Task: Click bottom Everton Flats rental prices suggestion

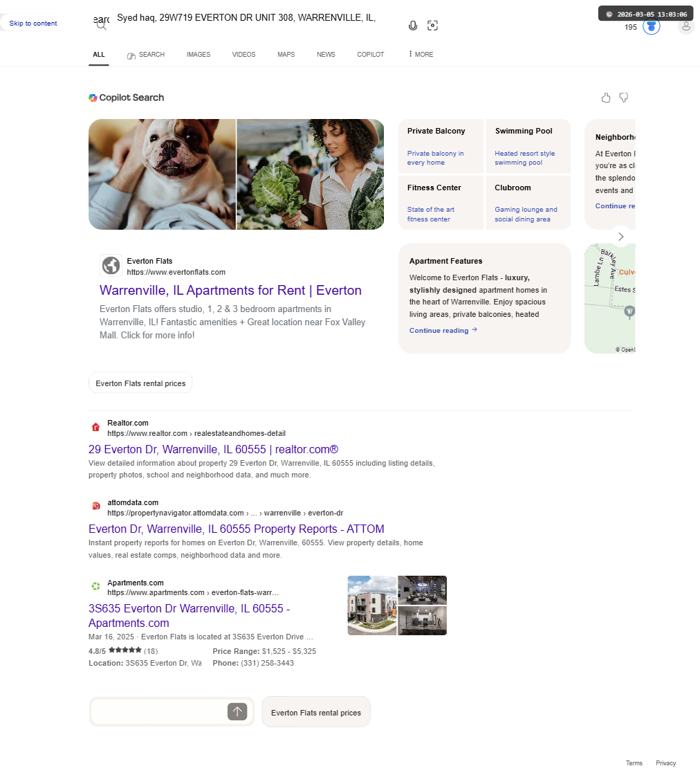Action: (316, 712)
